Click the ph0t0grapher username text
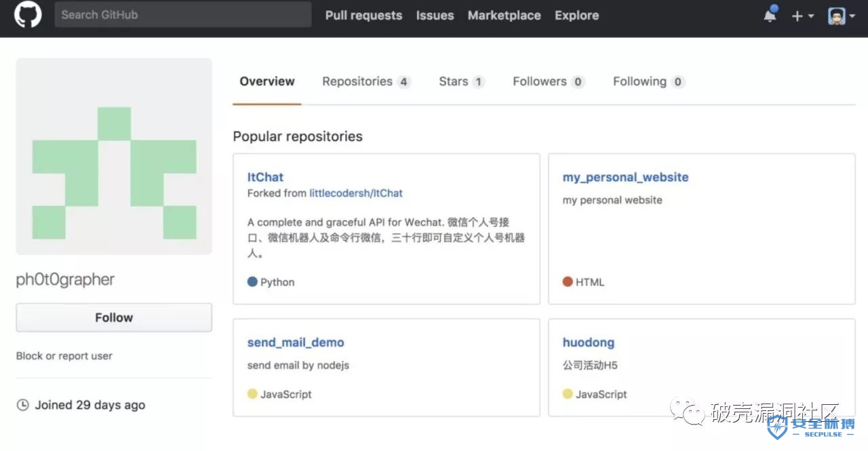 pos(65,279)
